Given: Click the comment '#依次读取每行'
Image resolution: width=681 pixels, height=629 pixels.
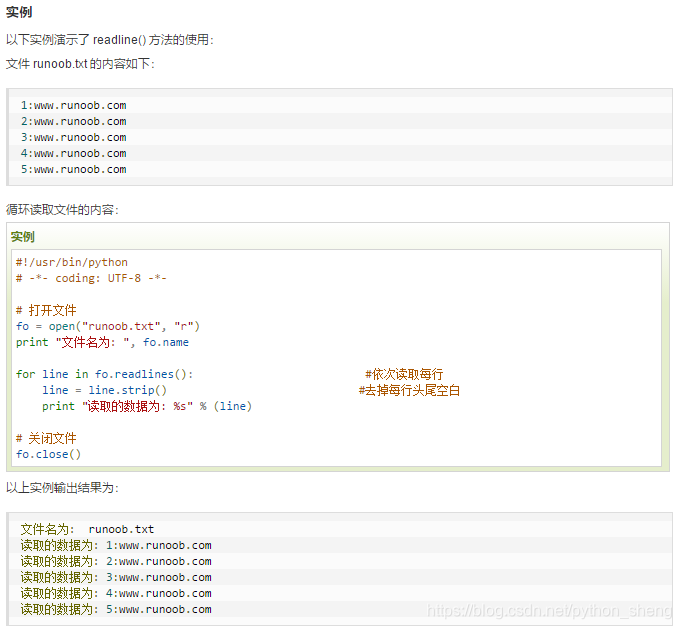Looking at the screenshot, I should point(404,374).
